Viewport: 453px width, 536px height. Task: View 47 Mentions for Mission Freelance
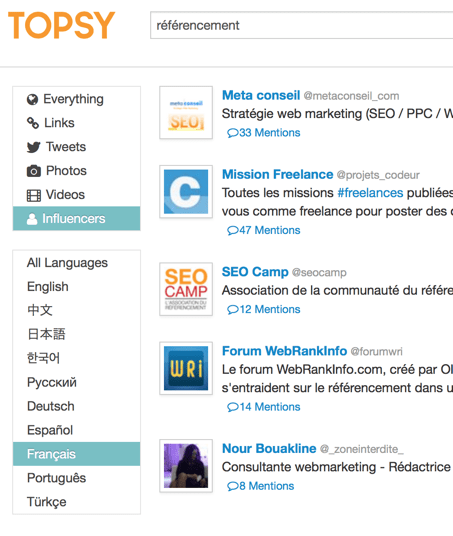tap(264, 230)
